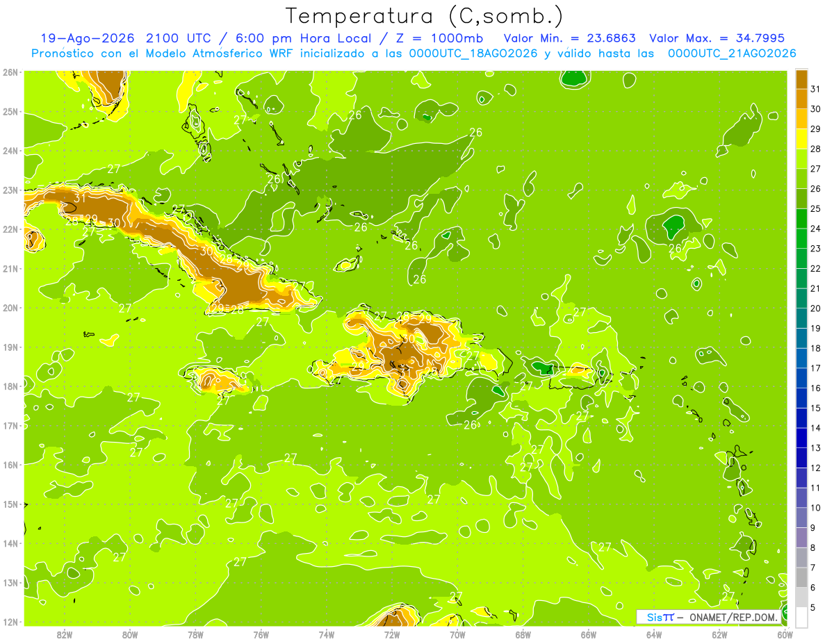Click the colorbar scale value 20
834x644 pixels.
pos(816,308)
